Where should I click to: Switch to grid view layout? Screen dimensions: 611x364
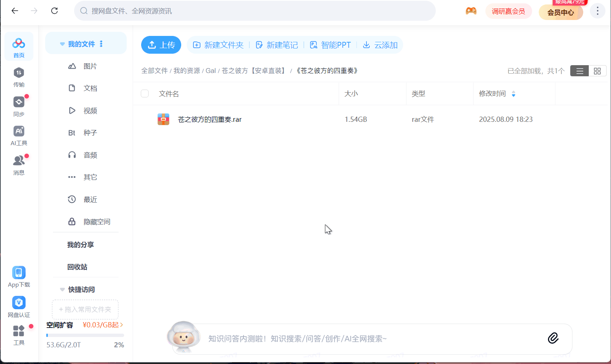click(597, 70)
